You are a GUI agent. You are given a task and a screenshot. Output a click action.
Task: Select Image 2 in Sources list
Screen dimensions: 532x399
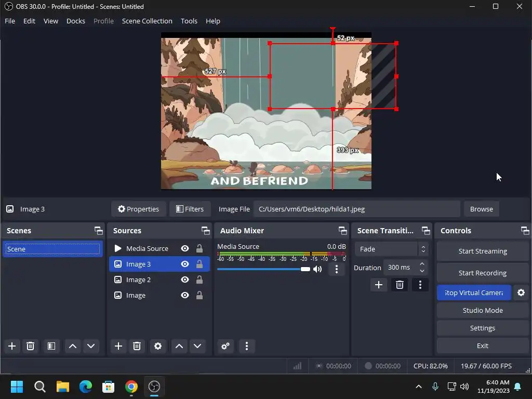click(159, 280)
